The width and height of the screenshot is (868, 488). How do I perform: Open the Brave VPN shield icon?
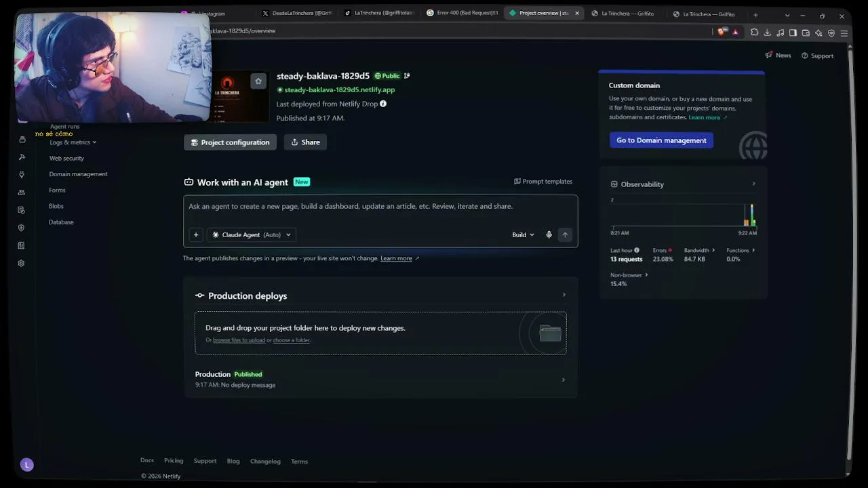click(x=831, y=33)
